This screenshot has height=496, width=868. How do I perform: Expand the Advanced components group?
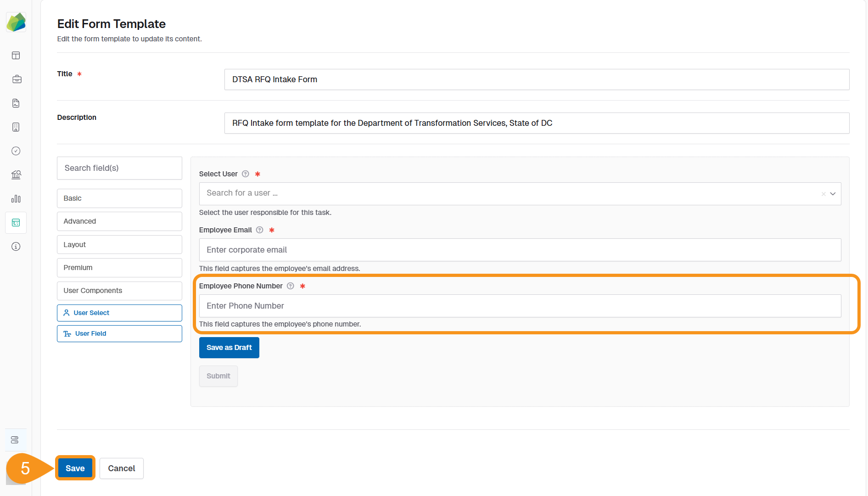click(119, 221)
